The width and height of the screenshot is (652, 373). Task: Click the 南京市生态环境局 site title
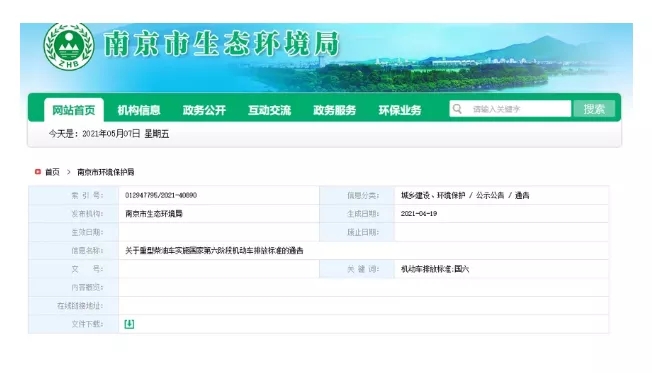(x=221, y=44)
